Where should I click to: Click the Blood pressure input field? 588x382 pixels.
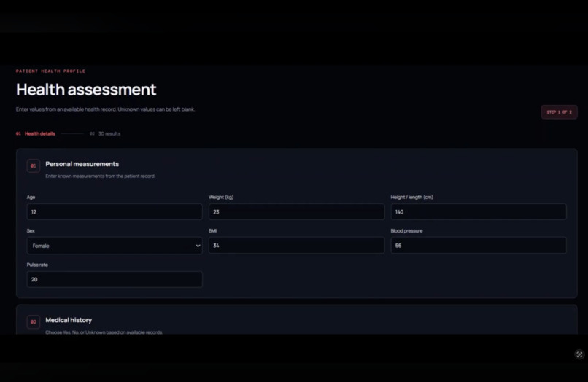[x=479, y=246]
